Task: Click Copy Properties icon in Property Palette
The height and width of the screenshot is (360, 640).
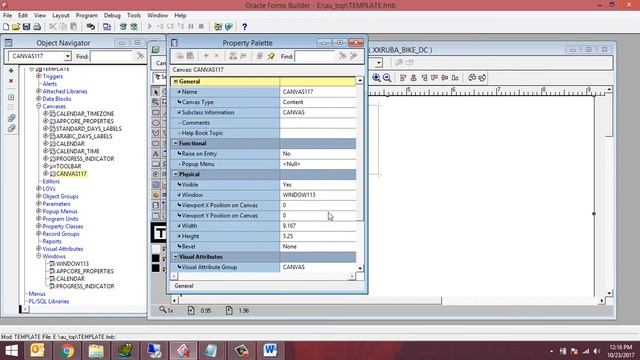Action: click(180, 56)
